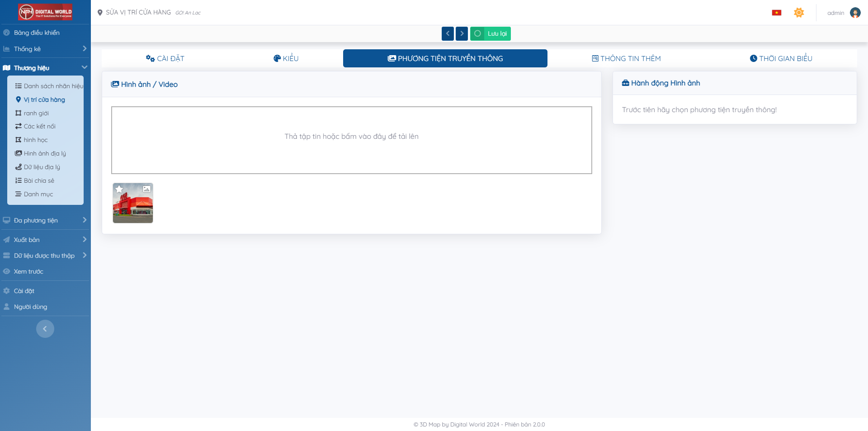The image size is (868, 431).
Task: Toggle the sun light/dark theme icon
Action: pyautogui.click(x=799, y=13)
